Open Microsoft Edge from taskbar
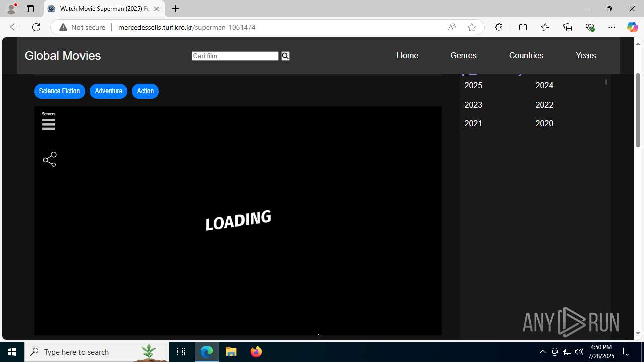Screen dimensions: 644x362 (x=207, y=352)
